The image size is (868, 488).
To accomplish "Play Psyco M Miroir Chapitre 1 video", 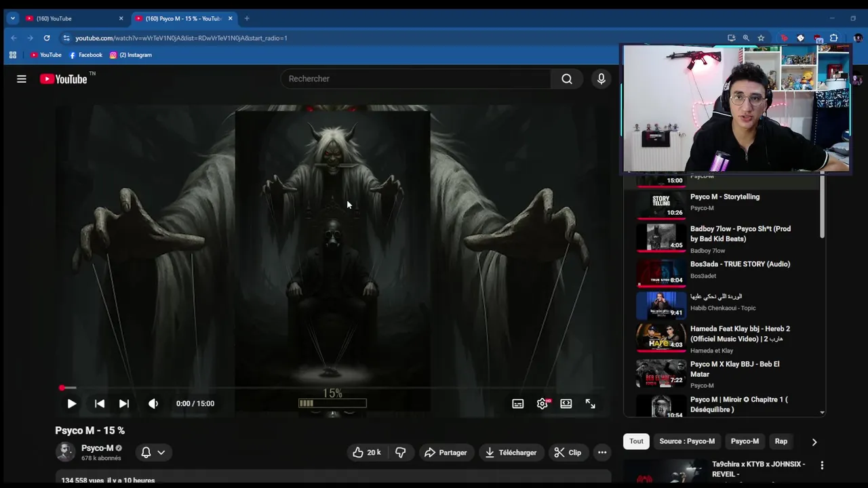I will click(738, 404).
